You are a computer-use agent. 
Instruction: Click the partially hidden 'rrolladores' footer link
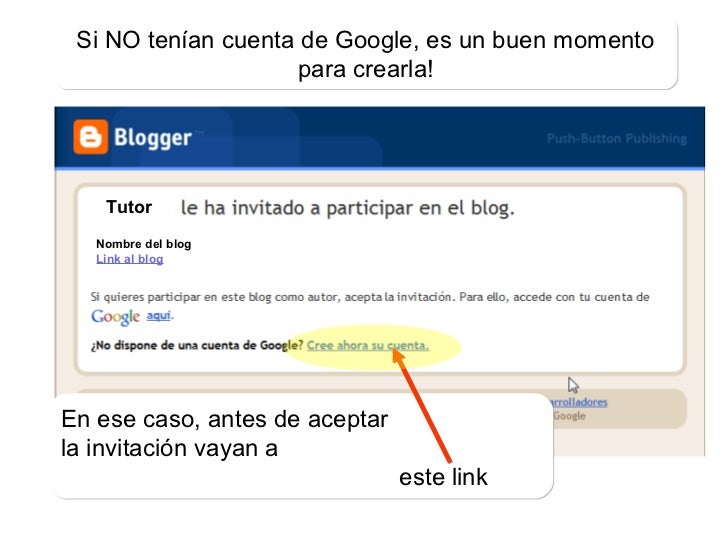coord(578,402)
